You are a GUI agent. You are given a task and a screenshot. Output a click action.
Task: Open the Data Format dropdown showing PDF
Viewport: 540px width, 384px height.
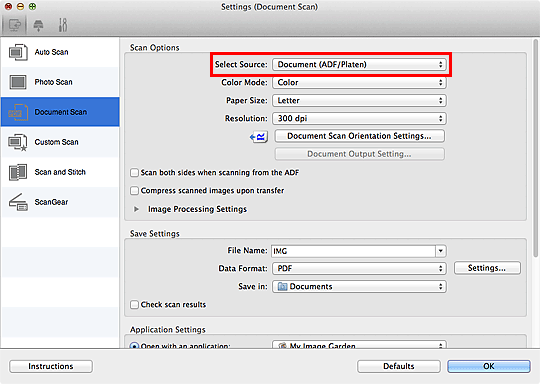tap(359, 269)
